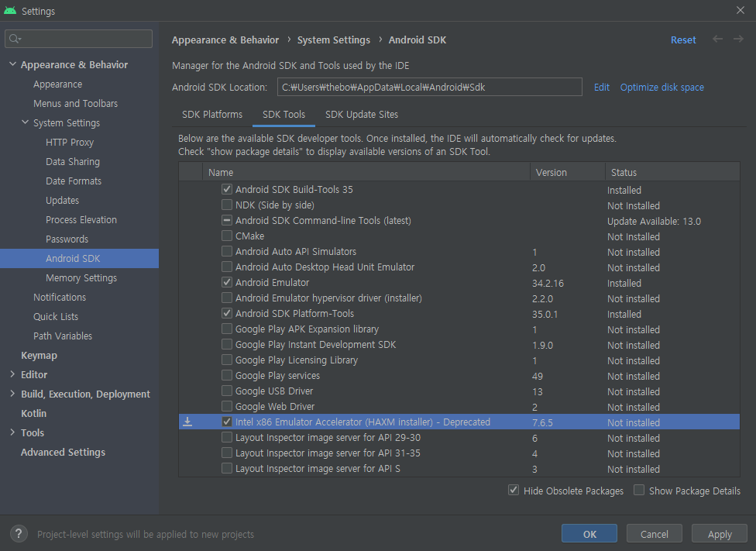Click the Apply button
Screen dimensions: 756x551
[x=720, y=534]
